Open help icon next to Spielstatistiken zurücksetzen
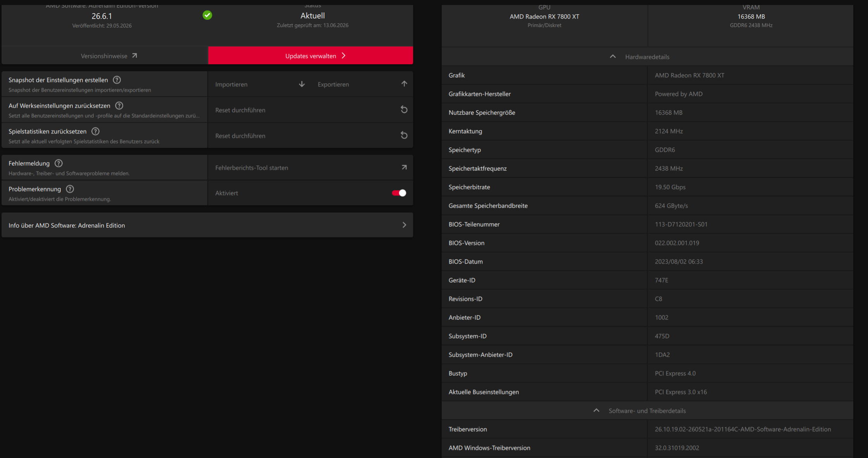Viewport: 868px width, 458px height. [x=96, y=131]
